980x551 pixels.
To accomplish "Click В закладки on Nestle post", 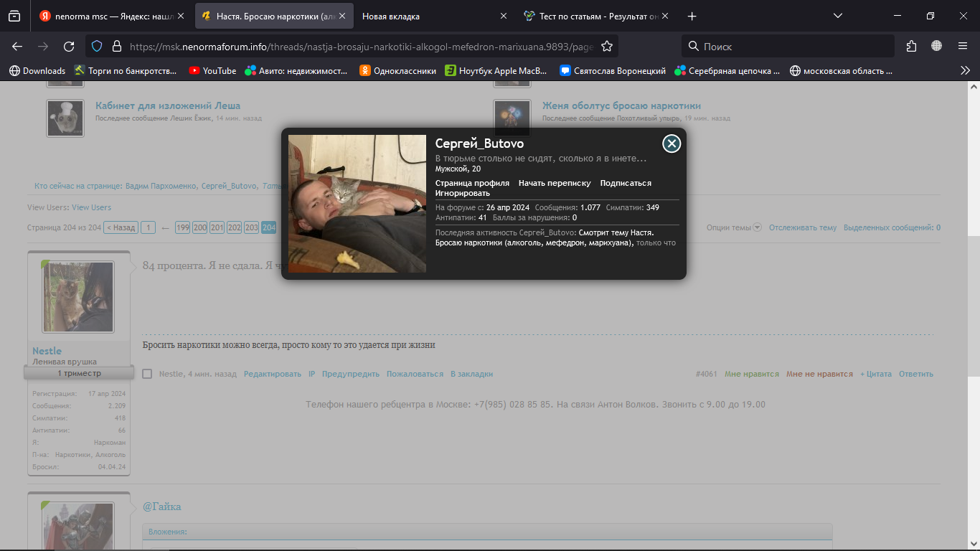I will 471,374.
